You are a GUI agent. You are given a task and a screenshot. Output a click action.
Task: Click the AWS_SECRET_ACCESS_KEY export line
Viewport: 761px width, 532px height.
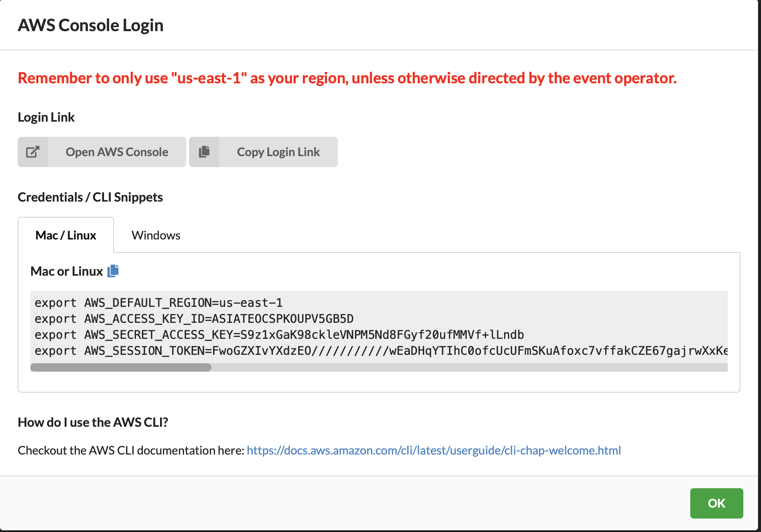point(279,335)
